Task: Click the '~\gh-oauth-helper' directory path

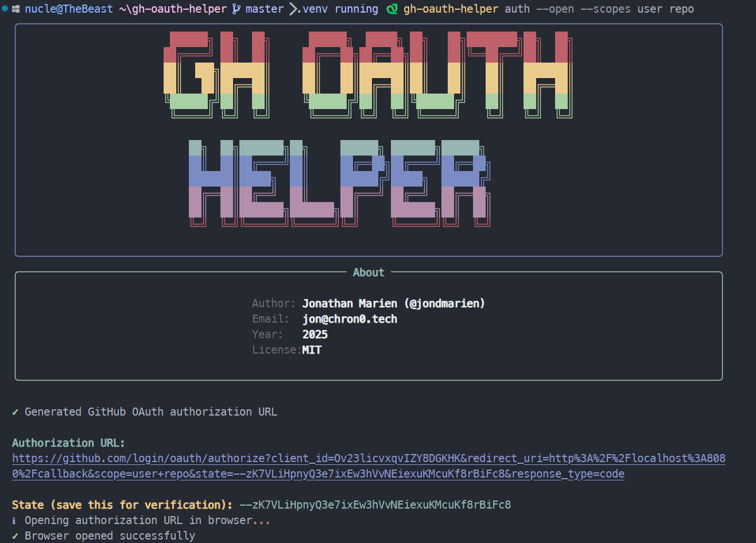Action: point(173,9)
